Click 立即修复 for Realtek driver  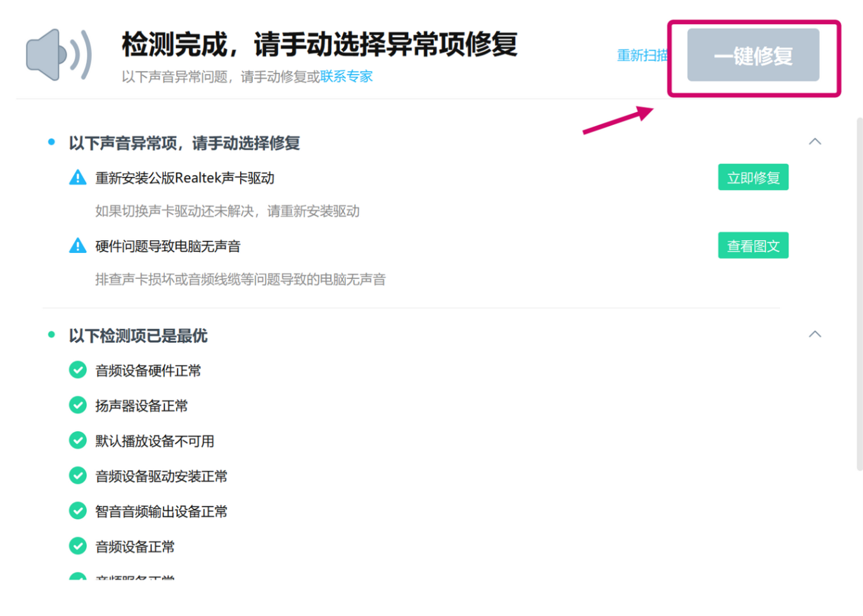pyautogui.click(x=753, y=177)
